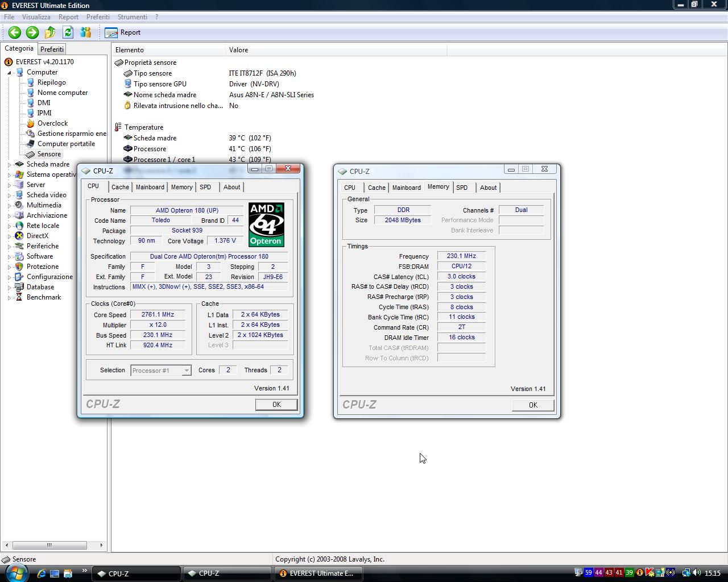Image resolution: width=728 pixels, height=582 pixels.
Task: Click OK in the CPU-Z memory window
Action: coord(533,405)
